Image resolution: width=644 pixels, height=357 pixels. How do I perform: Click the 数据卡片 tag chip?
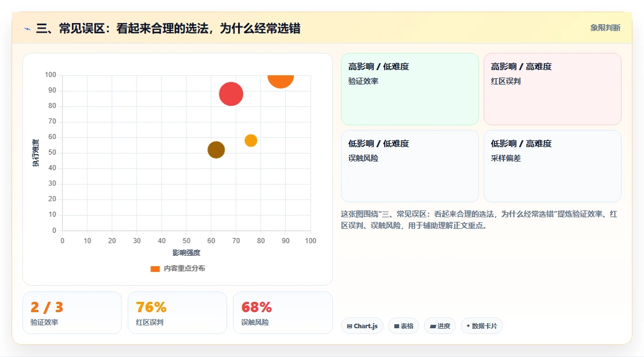[x=482, y=326]
